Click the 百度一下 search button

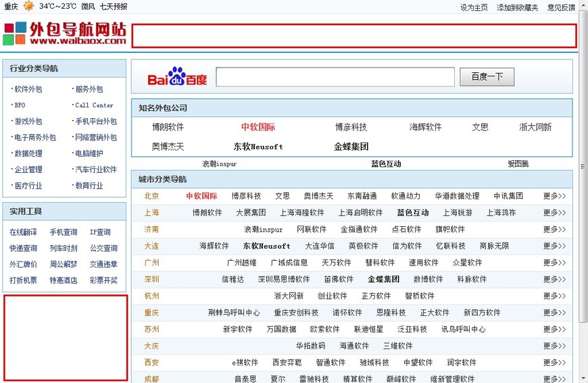coord(487,77)
